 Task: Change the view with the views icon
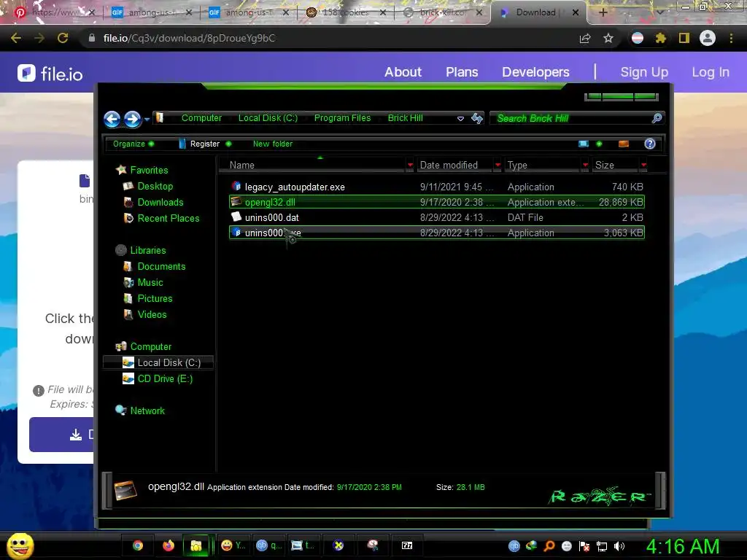coord(584,144)
